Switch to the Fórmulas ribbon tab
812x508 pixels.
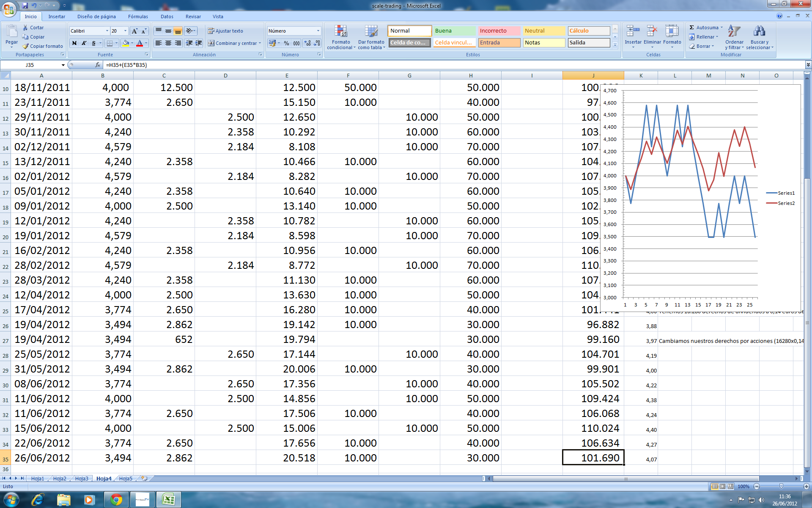point(138,17)
